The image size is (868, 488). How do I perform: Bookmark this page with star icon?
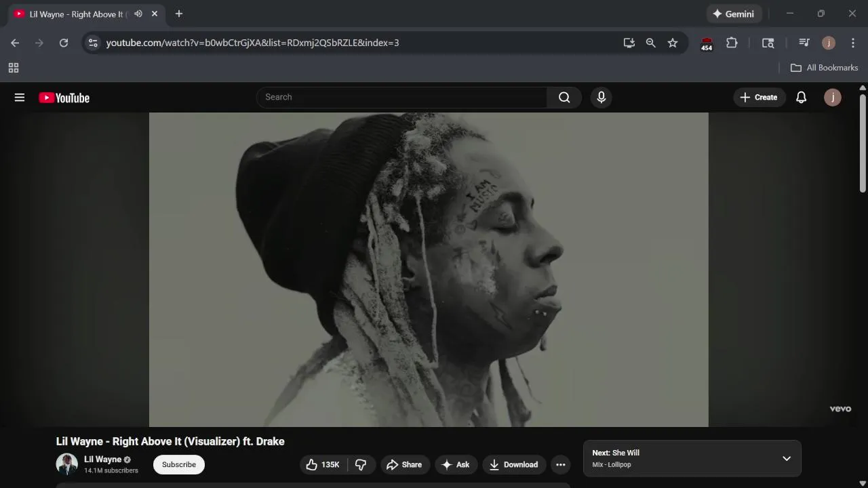pyautogui.click(x=673, y=43)
